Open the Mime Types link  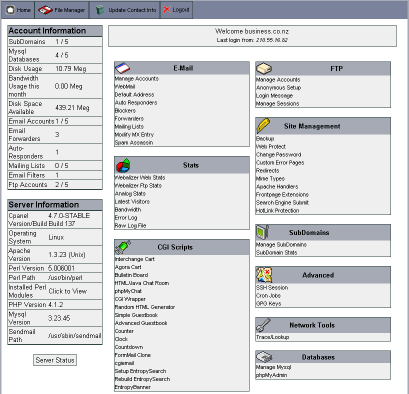(270, 179)
